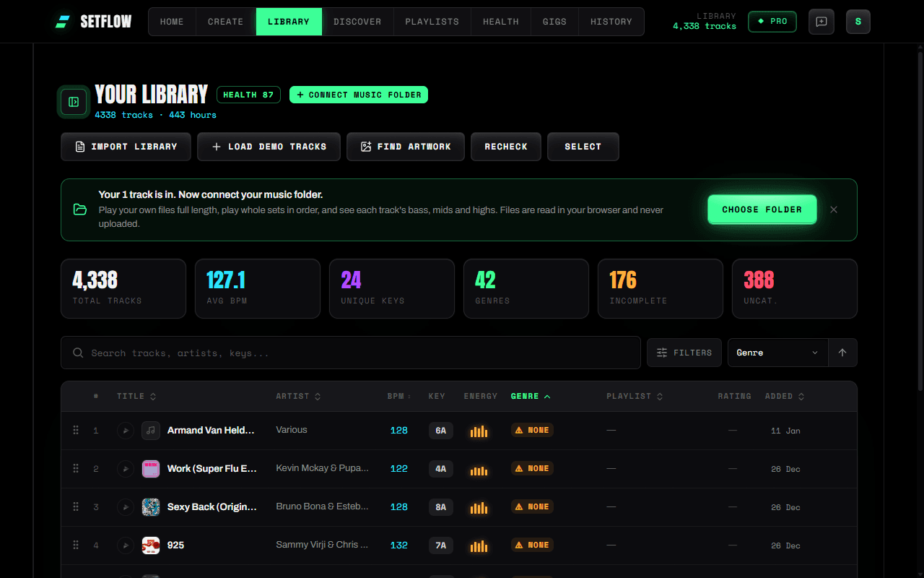Viewport: 924px width, 578px height.
Task: Click the NONE genre warning badge for 925
Action: (532, 545)
